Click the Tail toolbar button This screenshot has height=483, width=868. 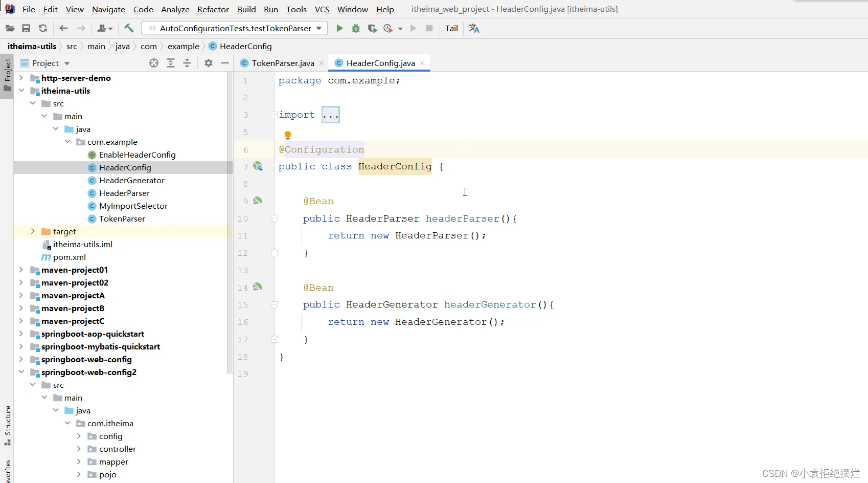[451, 28]
